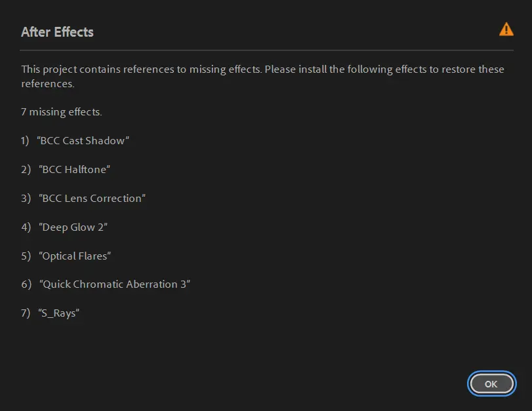This screenshot has width=532, height=411.
Task: Click list number 5 beside Optical Flares
Action: click(x=26, y=256)
